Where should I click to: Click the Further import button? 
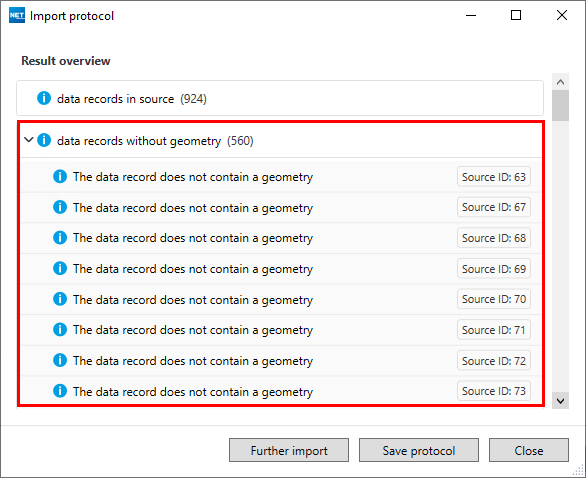[x=289, y=450]
